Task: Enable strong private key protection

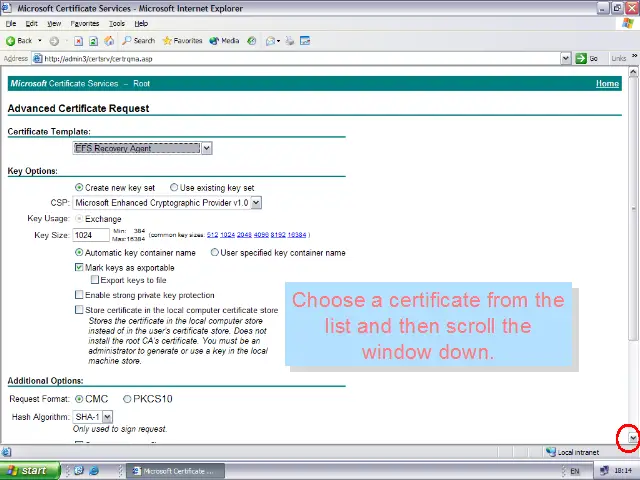Action: click(79, 295)
